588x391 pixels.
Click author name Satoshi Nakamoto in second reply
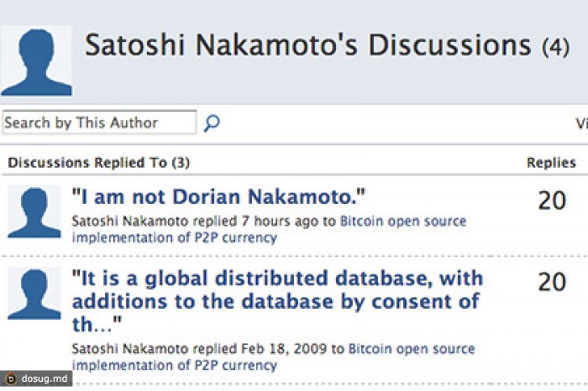130,349
